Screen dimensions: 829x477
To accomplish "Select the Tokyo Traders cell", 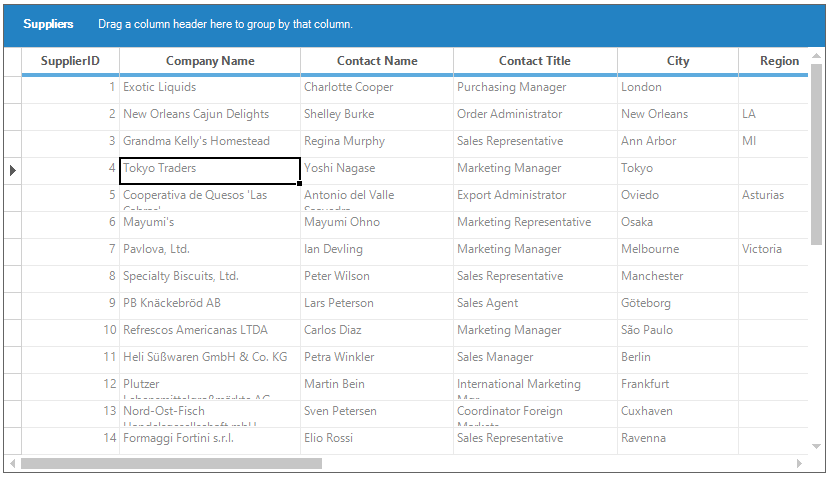I will (x=210, y=171).
